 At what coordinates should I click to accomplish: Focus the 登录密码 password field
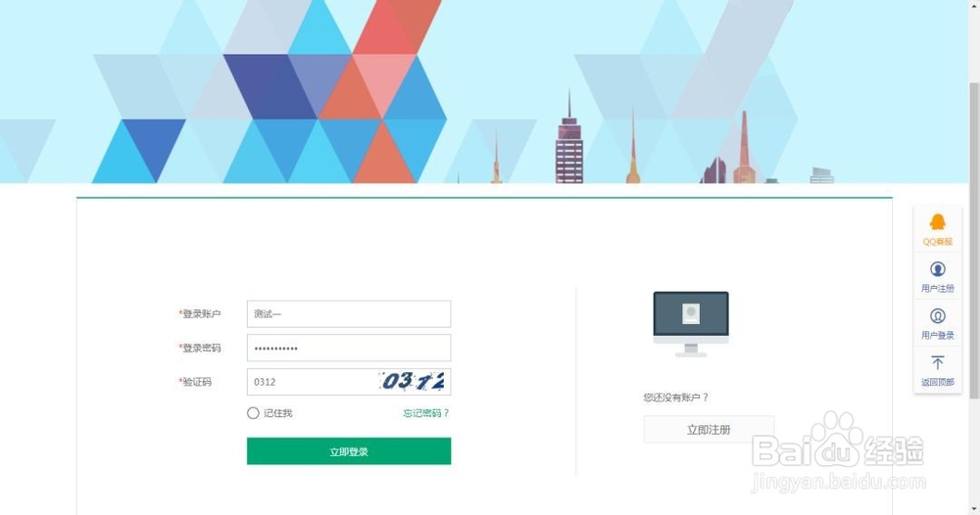pos(349,348)
